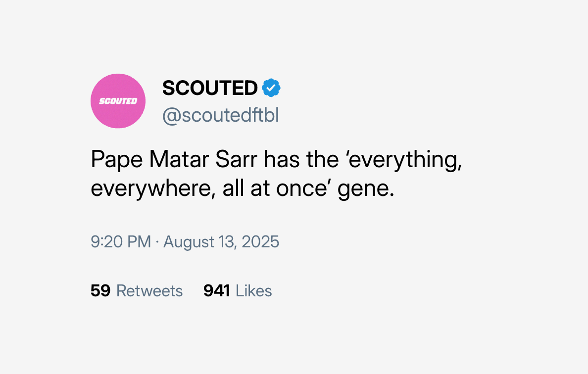Click the 941 like count number
The image size is (588, 374).
[216, 291]
